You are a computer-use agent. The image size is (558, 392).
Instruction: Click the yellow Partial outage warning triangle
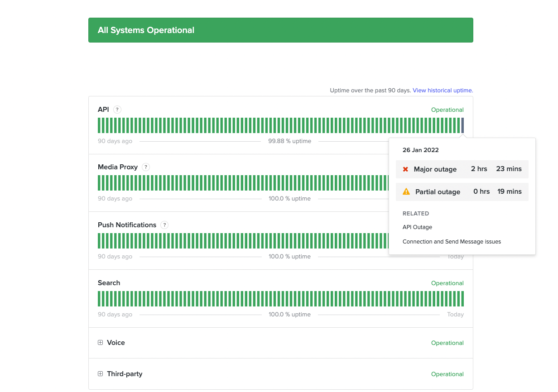[406, 191]
